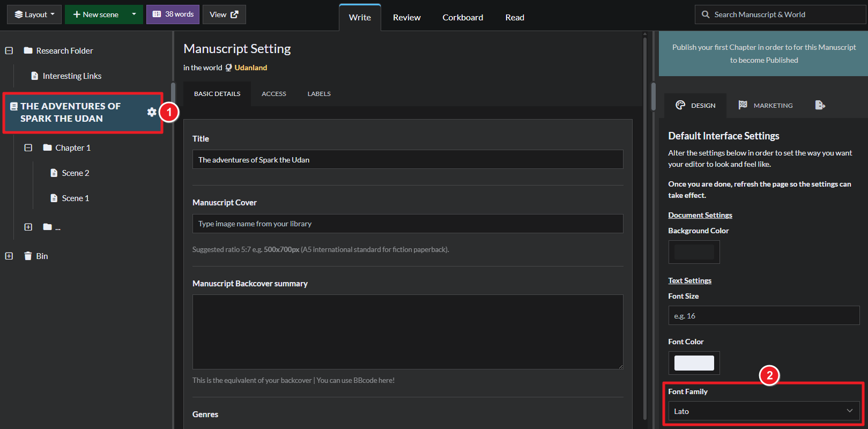
Task: Click the Chapter 1 folder icon
Action: click(48, 147)
